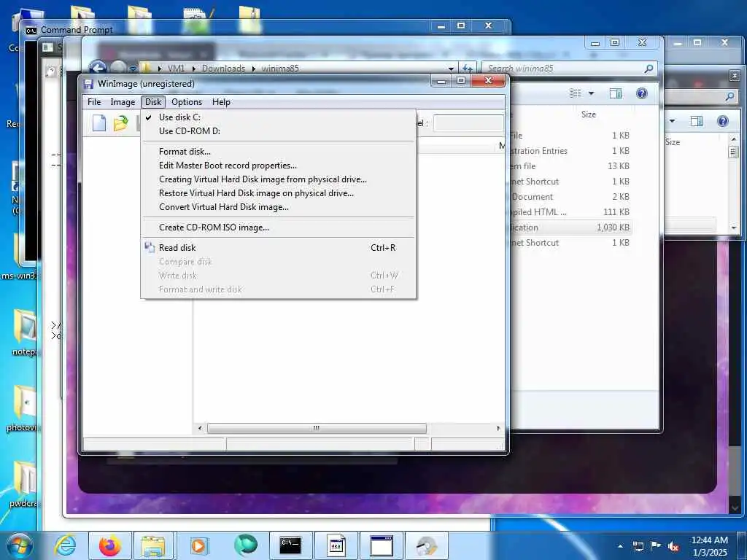747x560 pixels.
Task: Click the network tray icon
Action: coord(638,546)
